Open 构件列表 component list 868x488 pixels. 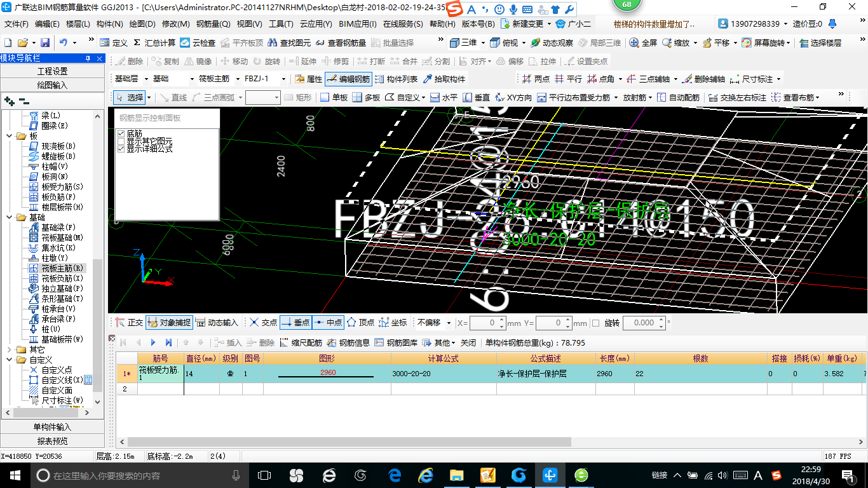point(397,79)
